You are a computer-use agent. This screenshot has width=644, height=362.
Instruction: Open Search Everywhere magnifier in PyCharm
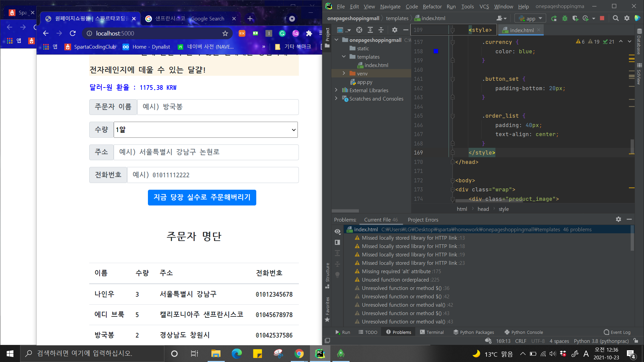[616, 18]
